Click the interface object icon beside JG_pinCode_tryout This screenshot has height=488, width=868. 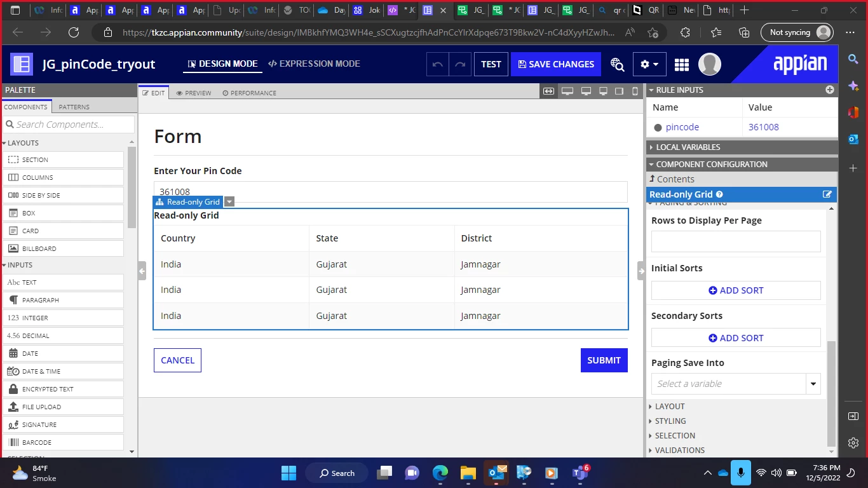point(22,64)
